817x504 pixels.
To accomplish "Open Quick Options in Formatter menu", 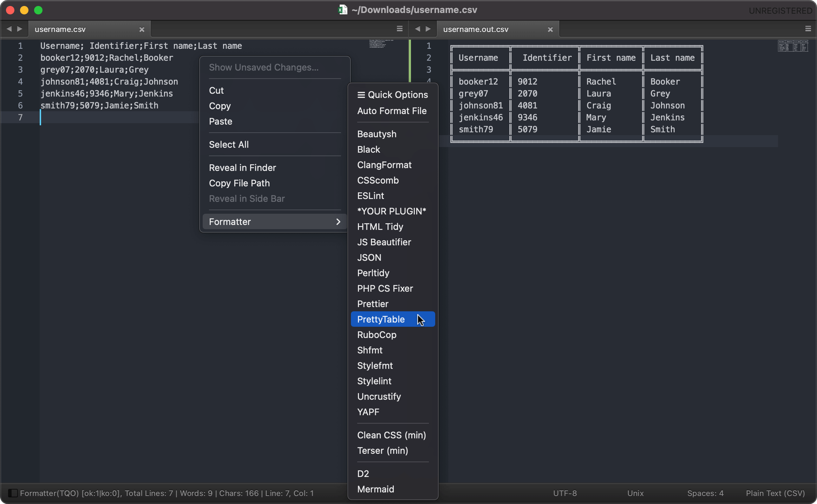I will click(x=393, y=95).
